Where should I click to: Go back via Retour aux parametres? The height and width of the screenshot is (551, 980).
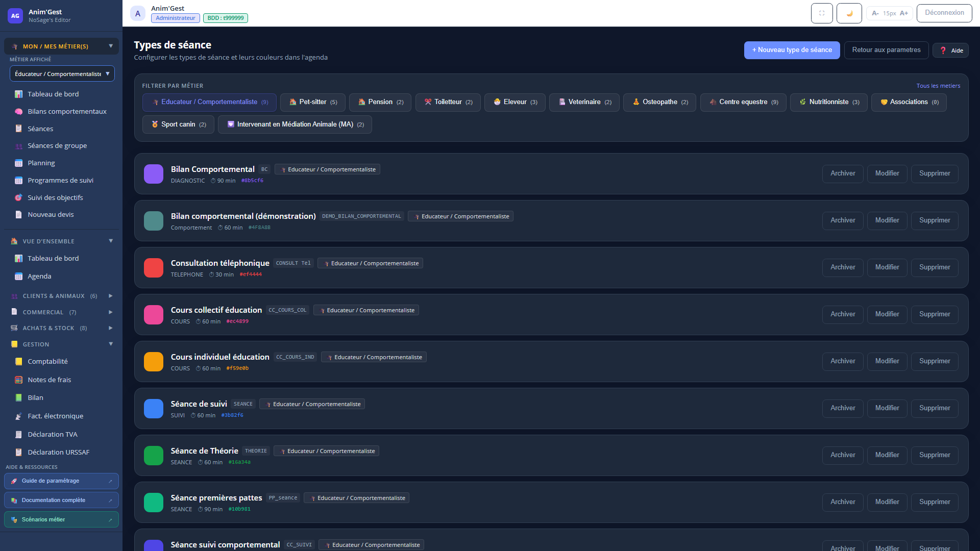point(886,50)
